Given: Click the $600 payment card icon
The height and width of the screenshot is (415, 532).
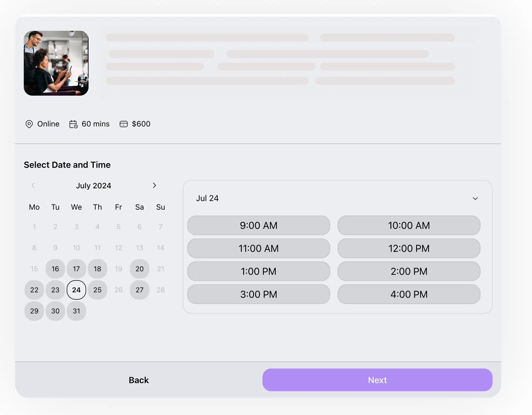Looking at the screenshot, I should 123,124.
